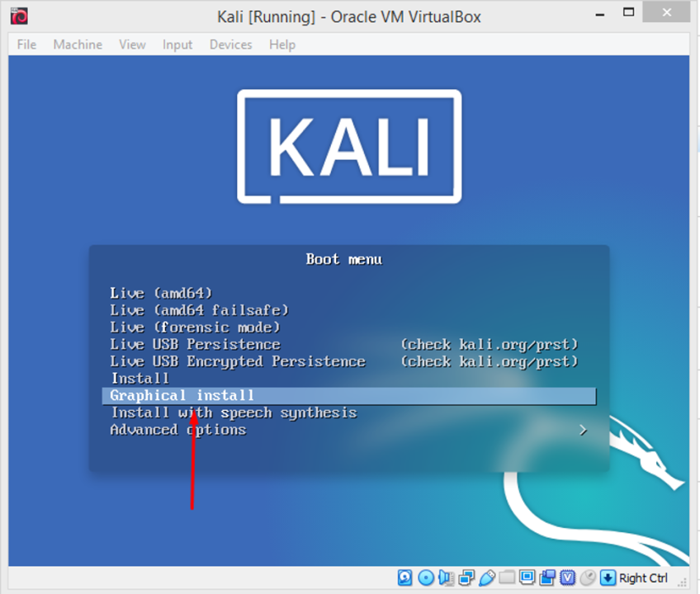The image size is (700, 594).
Task: Click the mouse integration status icon
Action: click(588, 577)
